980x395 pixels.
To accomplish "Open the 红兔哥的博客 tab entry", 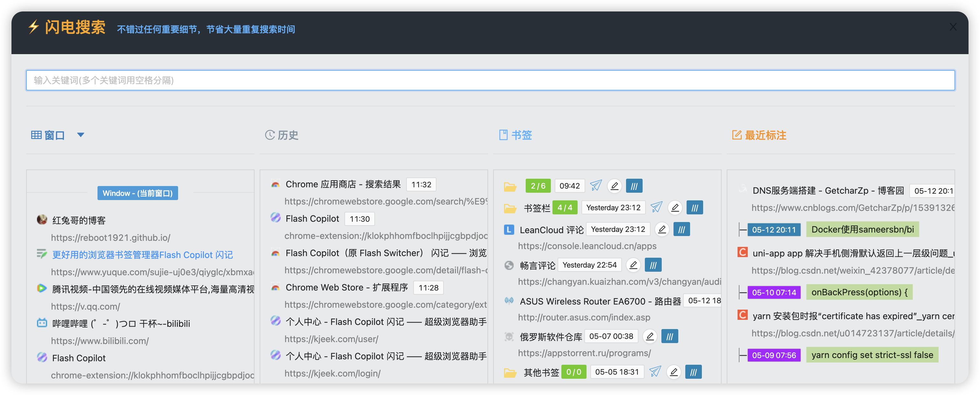I will tap(79, 220).
